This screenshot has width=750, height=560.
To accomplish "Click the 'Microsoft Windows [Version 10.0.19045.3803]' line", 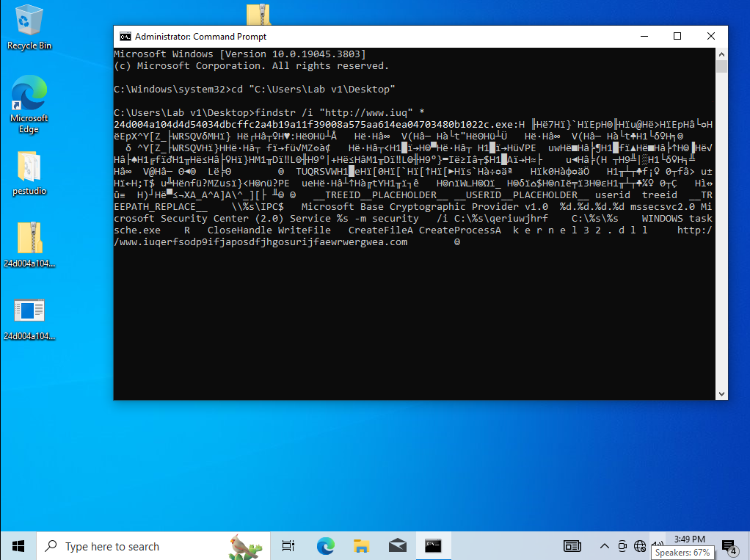I will pyautogui.click(x=240, y=54).
